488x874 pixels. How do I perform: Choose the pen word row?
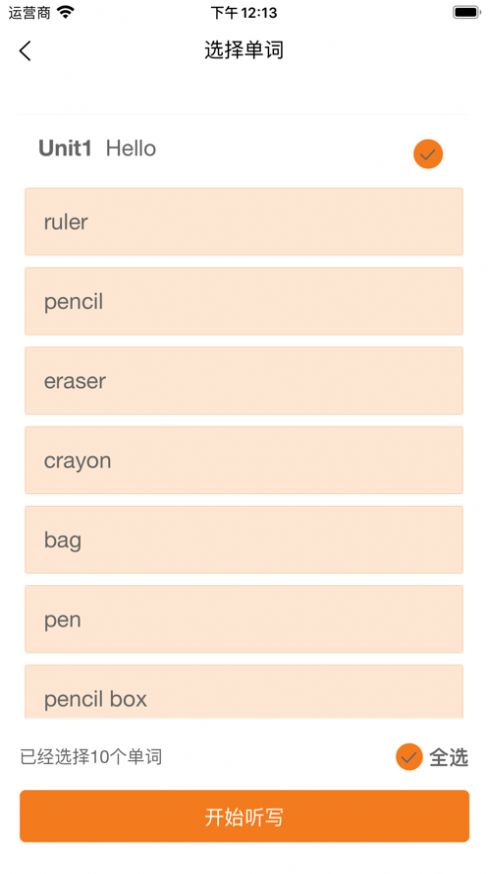pyautogui.click(x=244, y=619)
